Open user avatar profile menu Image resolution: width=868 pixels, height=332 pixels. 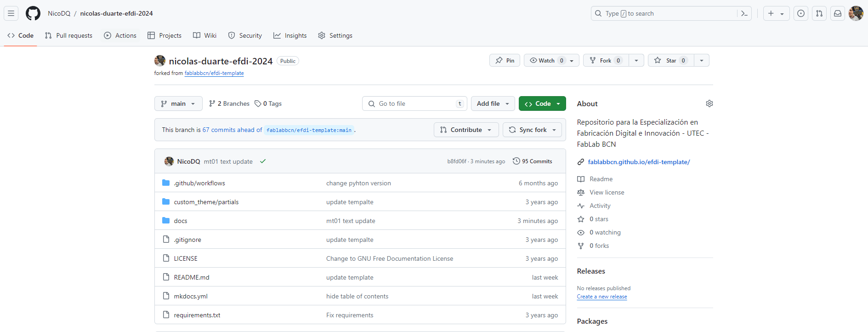(856, 13)
